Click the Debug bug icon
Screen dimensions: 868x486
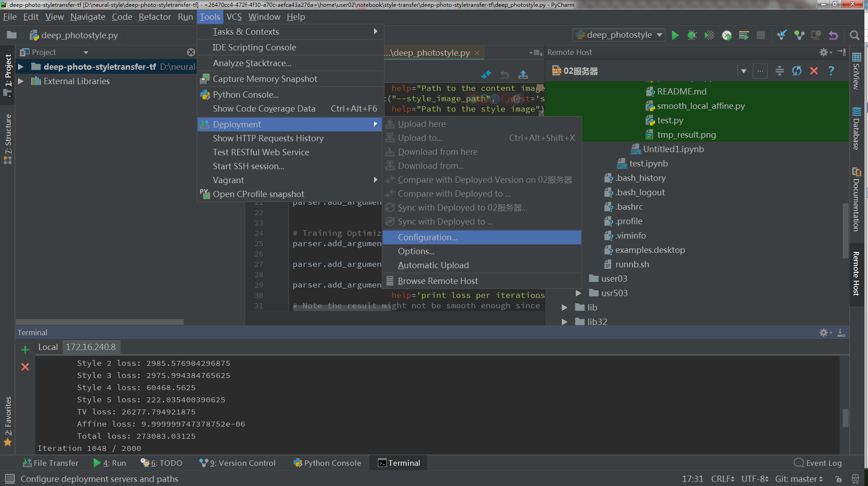coord(692,35)
